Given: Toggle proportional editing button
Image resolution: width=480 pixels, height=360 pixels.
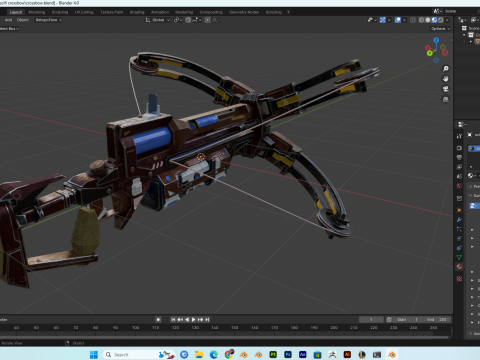Looking at the screenshot, I should coord(207,20).
